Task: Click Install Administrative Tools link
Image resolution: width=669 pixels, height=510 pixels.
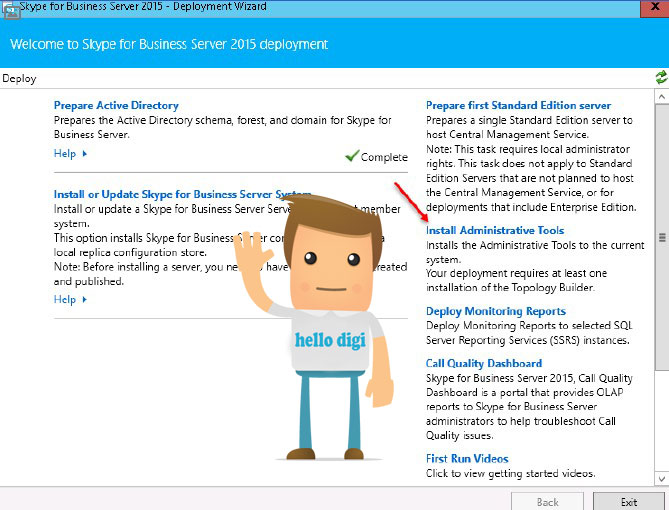Action: click(495, 230)
